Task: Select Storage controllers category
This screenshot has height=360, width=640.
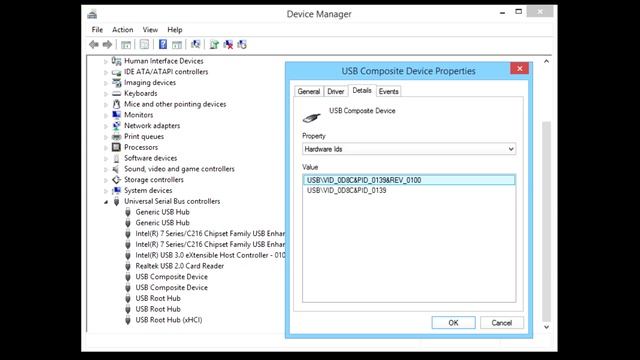Action: [x=153, y=180]
